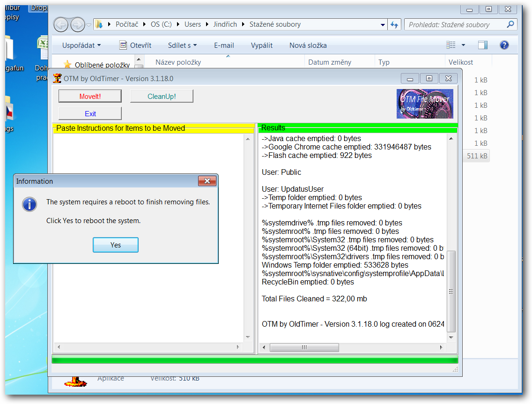This screenshot has width=532, height=404.
Task: Open the Explorer help question mark icon
Action: [504, 45]
